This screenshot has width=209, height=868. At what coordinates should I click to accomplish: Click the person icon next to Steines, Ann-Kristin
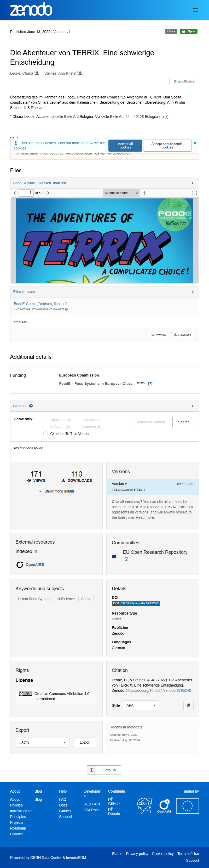click(80, 73)
